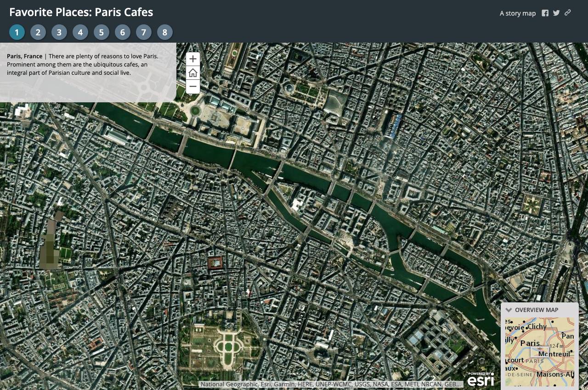Open the 'A story map' link
The height and width of the screenshot is (390, 588).
click(518, 13)
